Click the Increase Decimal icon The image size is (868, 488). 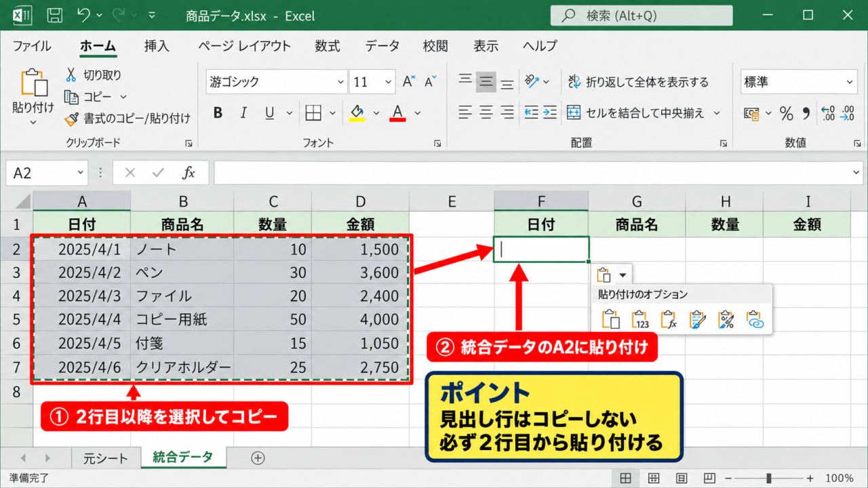click(x=827, y=113)
